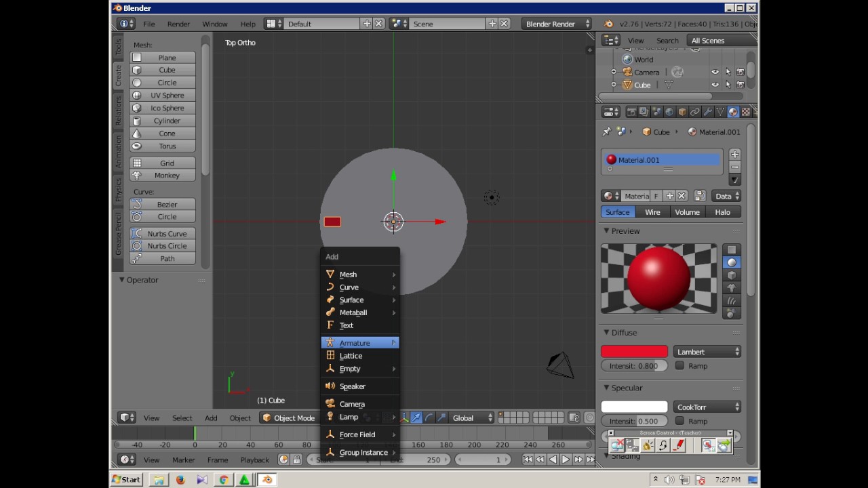Click the timeline End frame field
This screenshot has height=488, width=868.
414,460
